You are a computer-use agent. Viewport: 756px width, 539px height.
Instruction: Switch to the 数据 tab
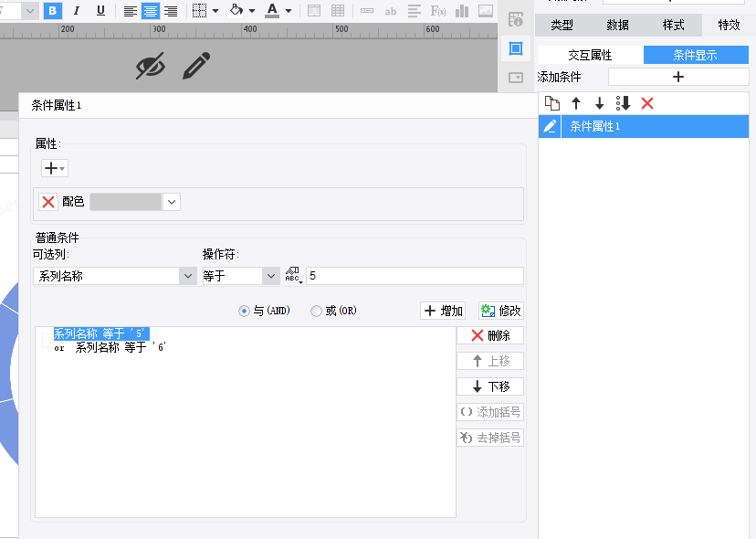(617, 25)
